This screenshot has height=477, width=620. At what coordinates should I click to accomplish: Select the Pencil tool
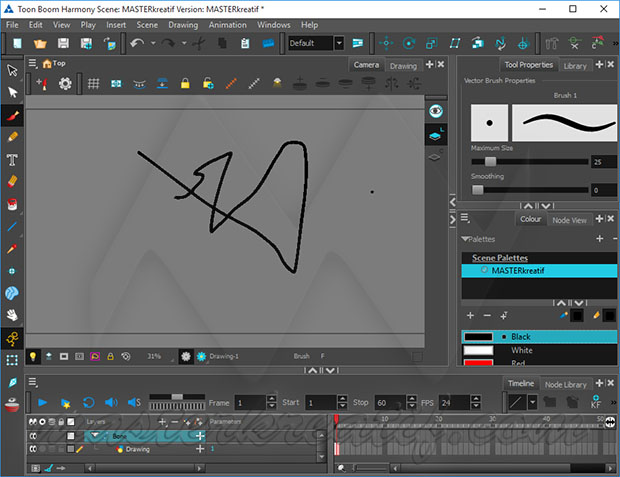point(12,137)
